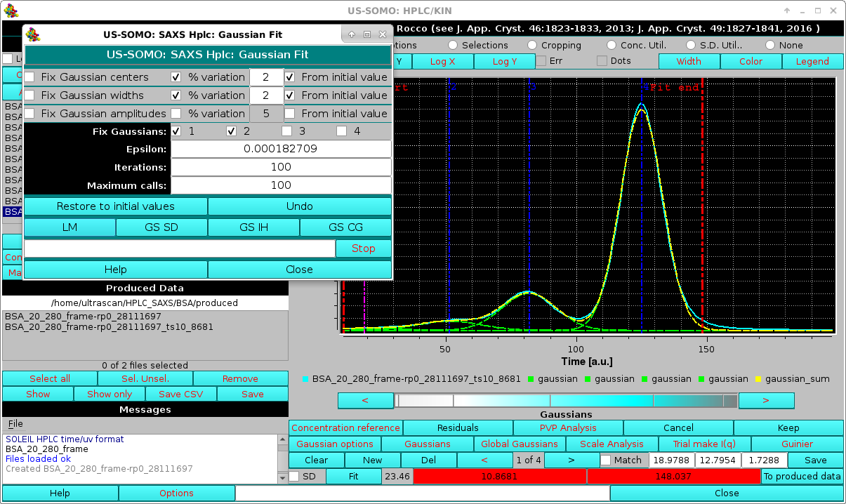Click the right arrow beside the color gradient bar

pyautogui.click(x=766, y=400)
